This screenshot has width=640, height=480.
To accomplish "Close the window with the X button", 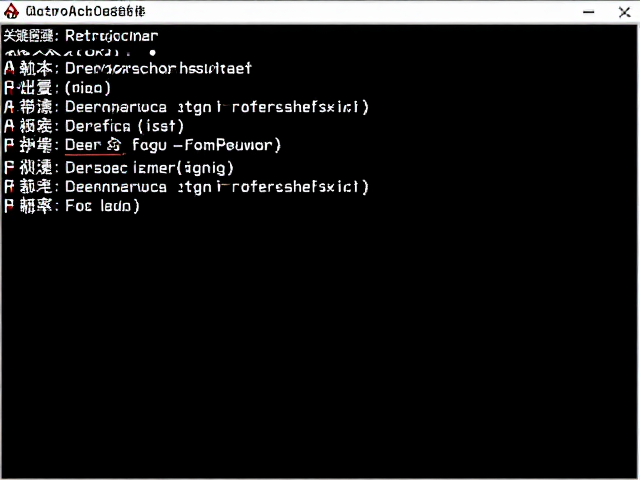I will [x=624, y=12].
